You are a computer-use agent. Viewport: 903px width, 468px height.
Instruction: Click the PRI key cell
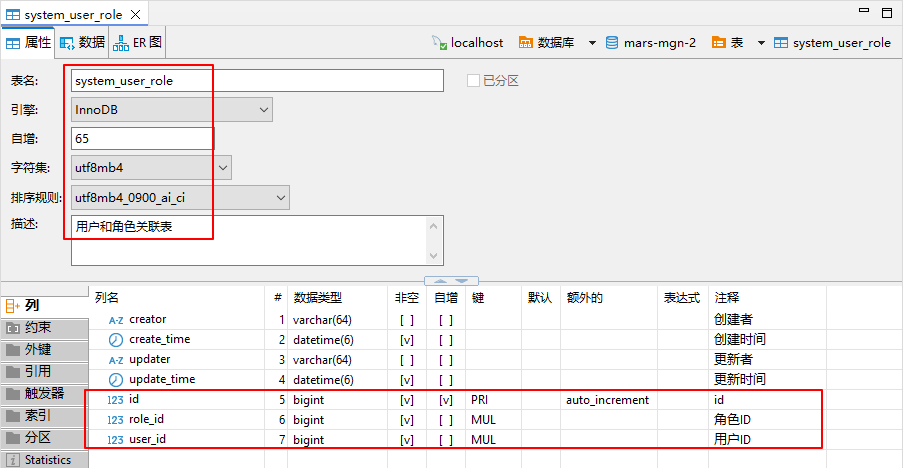(x=479, y=399)
